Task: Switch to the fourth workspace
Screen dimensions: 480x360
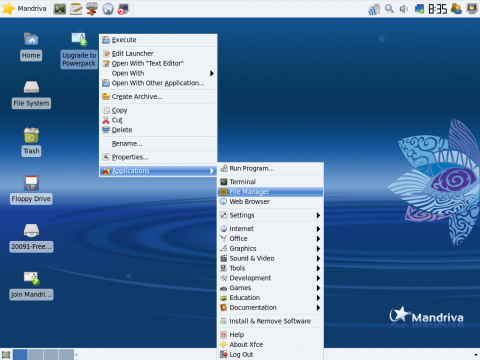Action: (x=66, y=354)
